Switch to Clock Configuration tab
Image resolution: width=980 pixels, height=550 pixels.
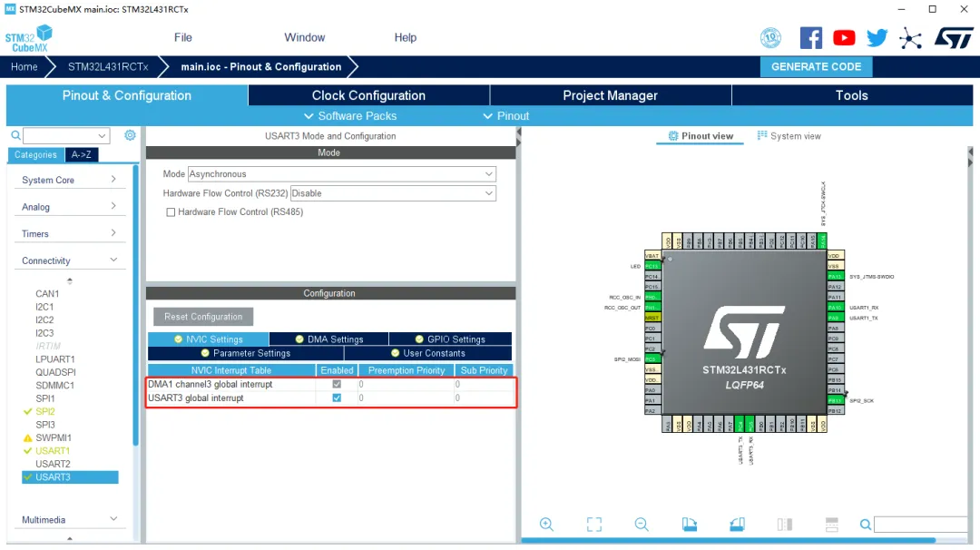point(368,95)
